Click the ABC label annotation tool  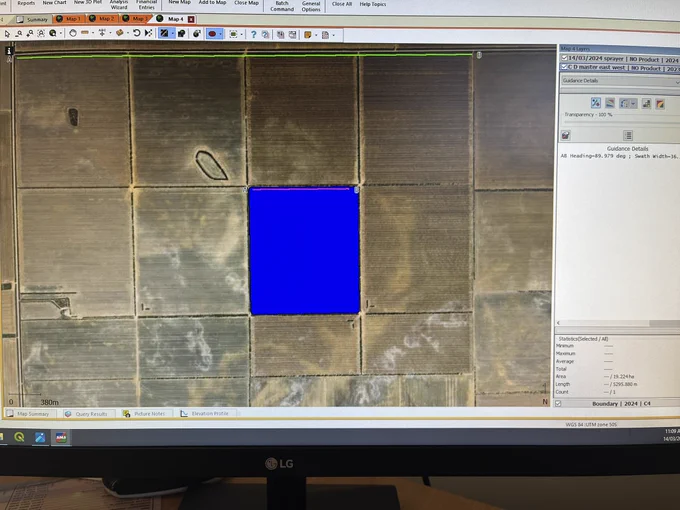pyautogui.click(x=102, y=33)
